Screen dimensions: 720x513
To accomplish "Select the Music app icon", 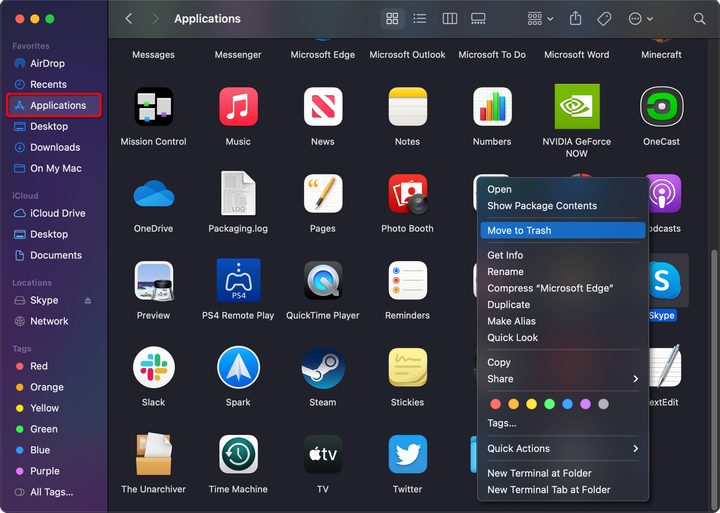I will point(238,107).
